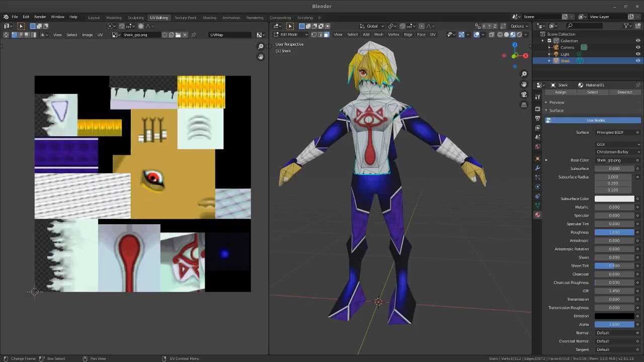Click the Roughness slider field
644x362 pixels.
(x=614, y=232)
